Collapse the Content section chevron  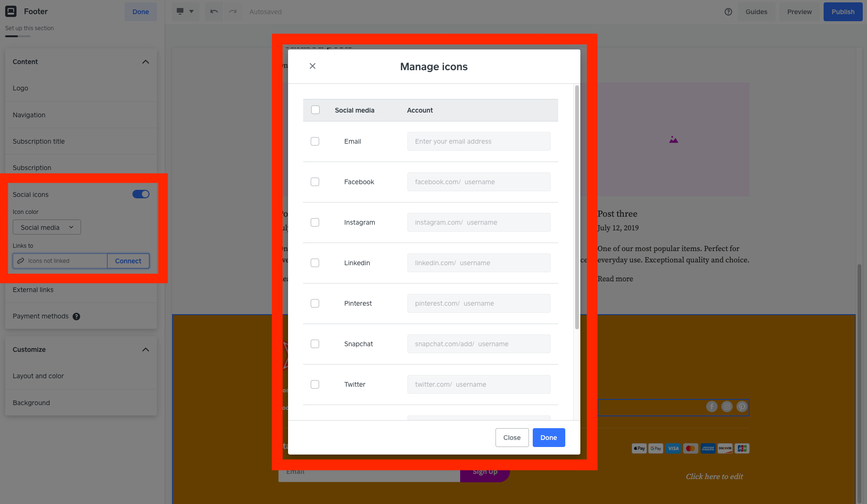click(x=146, y=62)
